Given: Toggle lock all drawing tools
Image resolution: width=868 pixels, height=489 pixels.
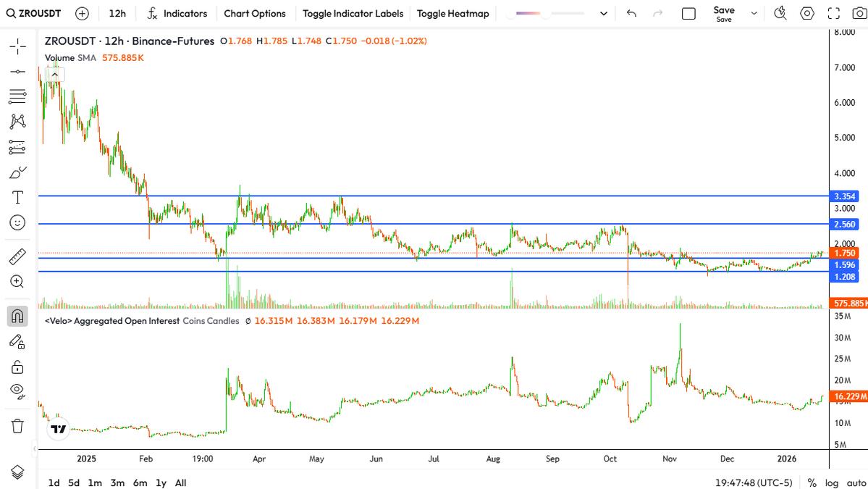Looking at the screenshot, I should pyautogui.click(x=18, y=367).
